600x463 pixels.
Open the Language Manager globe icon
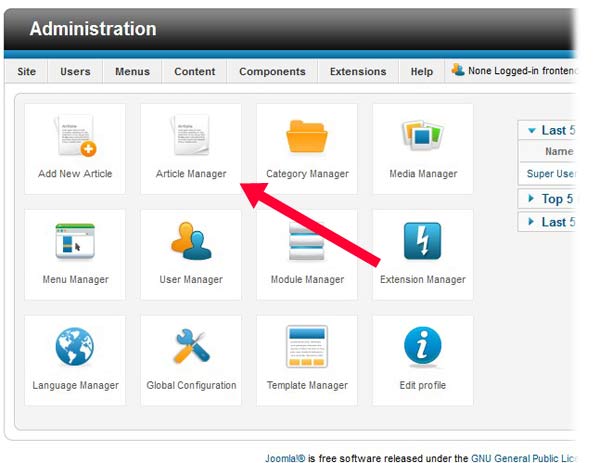coord(75,346)
